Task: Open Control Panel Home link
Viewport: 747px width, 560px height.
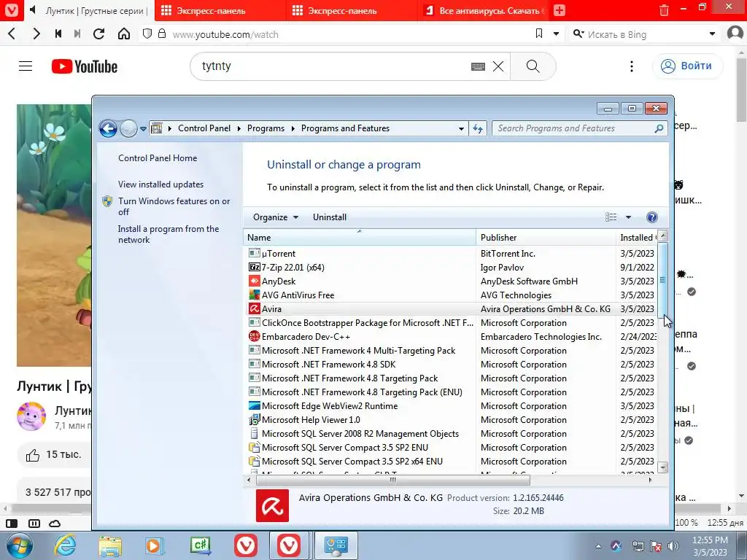Action: pos(158,158)
